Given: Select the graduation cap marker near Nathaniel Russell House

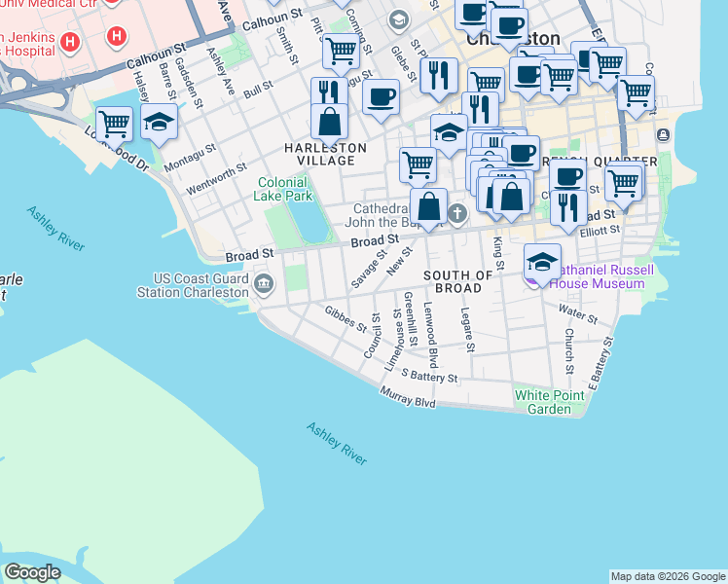Looking at the screenshot, I should pyautogui.click(x=542, y=262).
